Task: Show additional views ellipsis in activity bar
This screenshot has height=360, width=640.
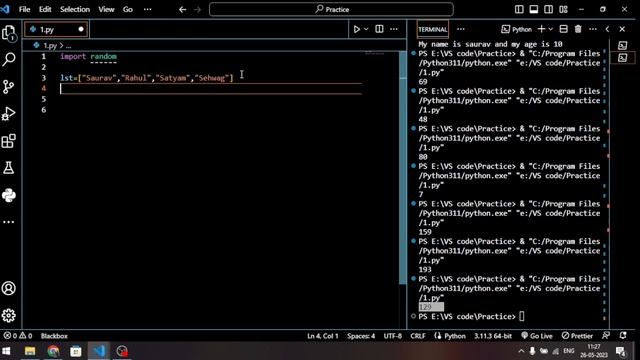Action: 9,222
